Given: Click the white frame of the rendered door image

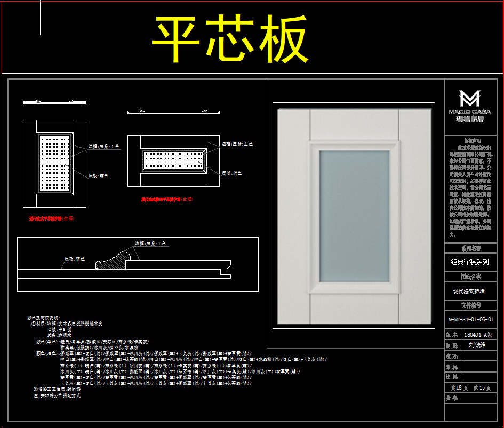Looking at the screenshot, I should (291, 215).
